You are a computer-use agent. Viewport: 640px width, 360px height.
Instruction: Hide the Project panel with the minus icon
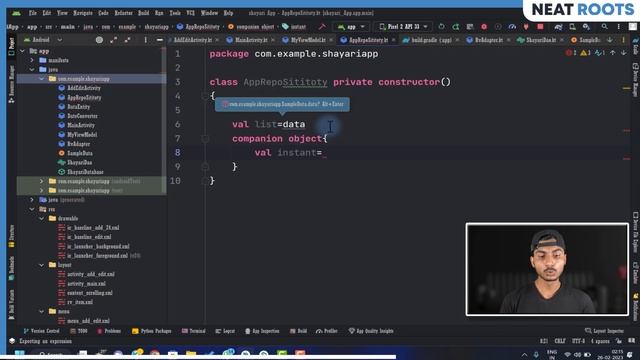tap(160, 40)
